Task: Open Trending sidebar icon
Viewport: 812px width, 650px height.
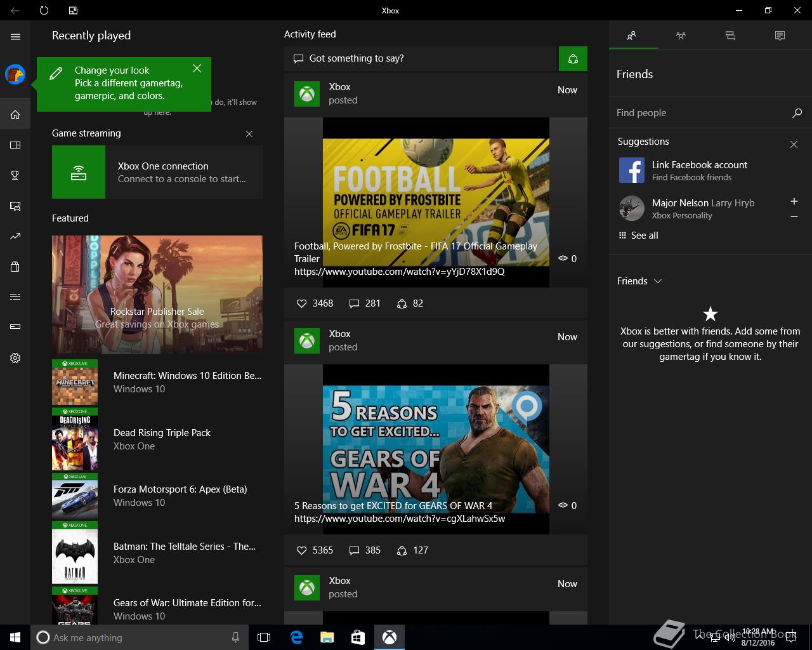Action: 15,236
